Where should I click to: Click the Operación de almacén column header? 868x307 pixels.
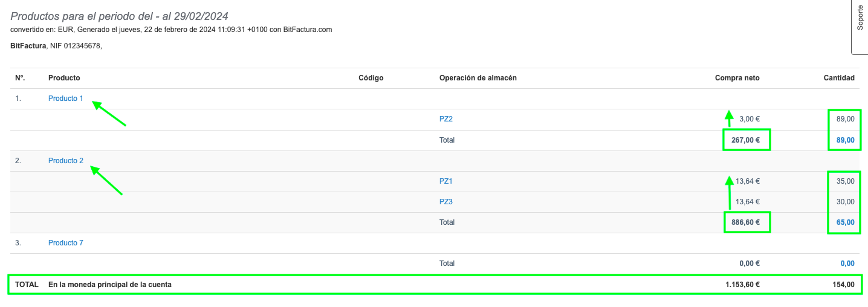(478, 78)
